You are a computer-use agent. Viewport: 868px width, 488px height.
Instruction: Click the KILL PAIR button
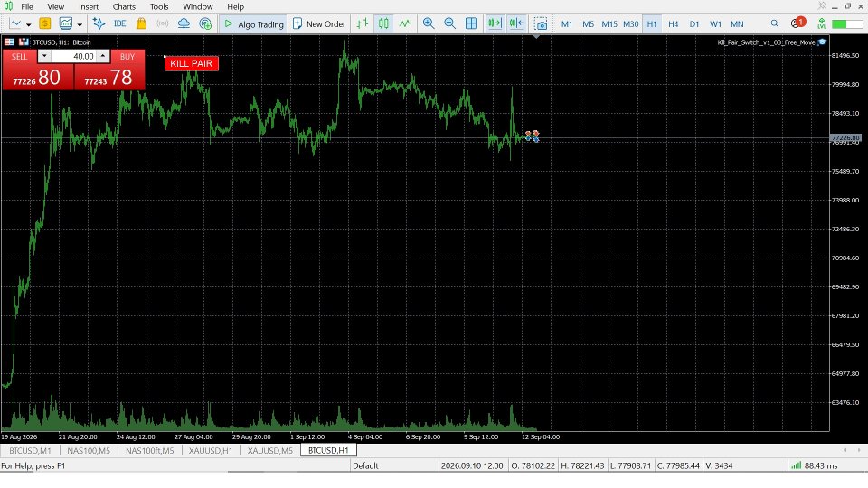click(192, 63)
